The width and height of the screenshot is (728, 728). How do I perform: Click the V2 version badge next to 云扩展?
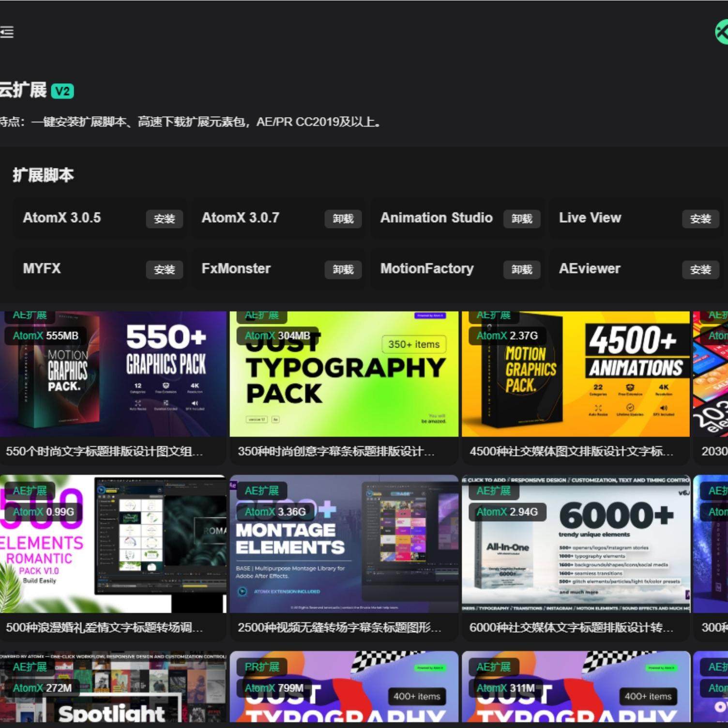click(x=64, y=90)
